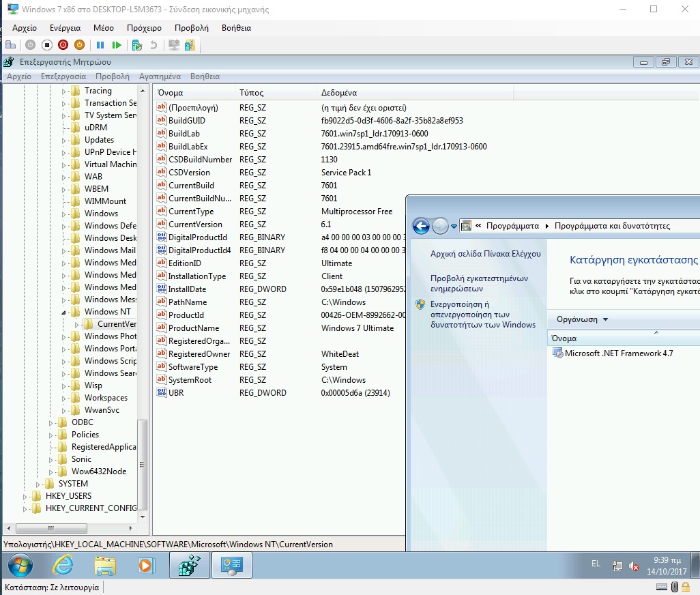This screenshot has height=595, width=700.
Task: Open Windows Explorer from taskbar
Action: pos(105,565)
